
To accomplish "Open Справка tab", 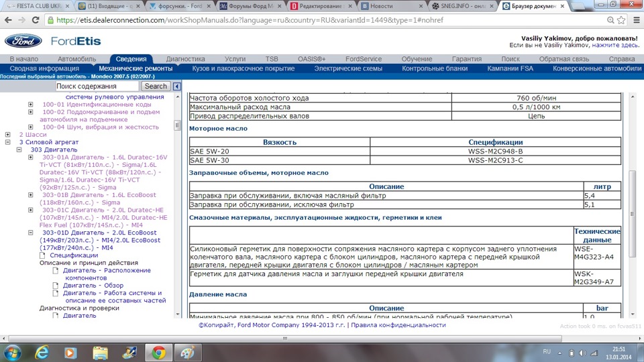I will pyautogui.click(x=622, y=59).
